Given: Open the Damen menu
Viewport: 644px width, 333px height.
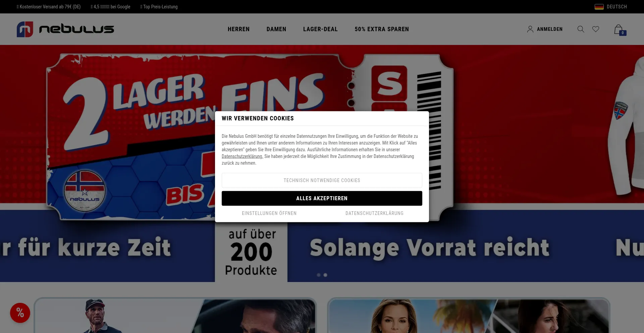Looking at the screenshot, I should pyautogui.click(x=276, y=29).
